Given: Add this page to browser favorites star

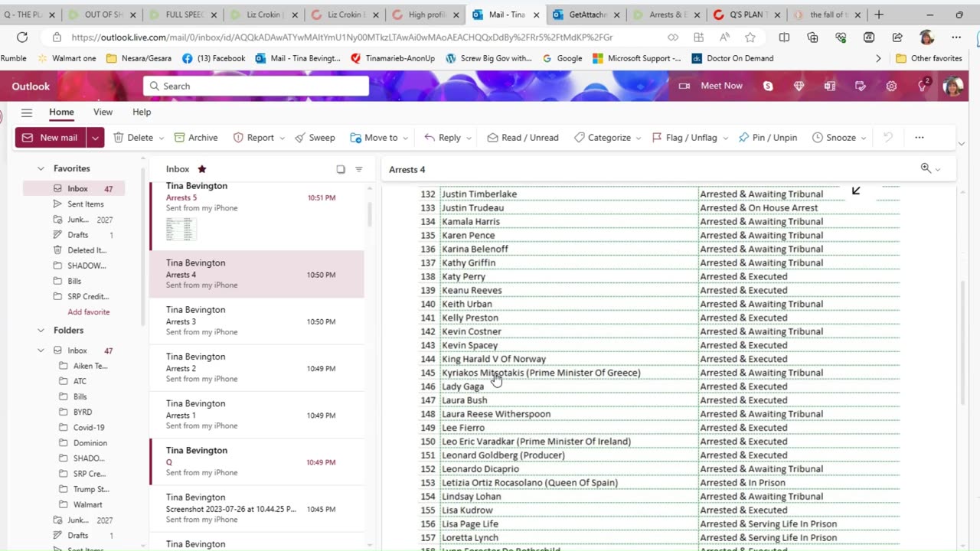Looking at the screenshot, I should [x=750, y=37].
